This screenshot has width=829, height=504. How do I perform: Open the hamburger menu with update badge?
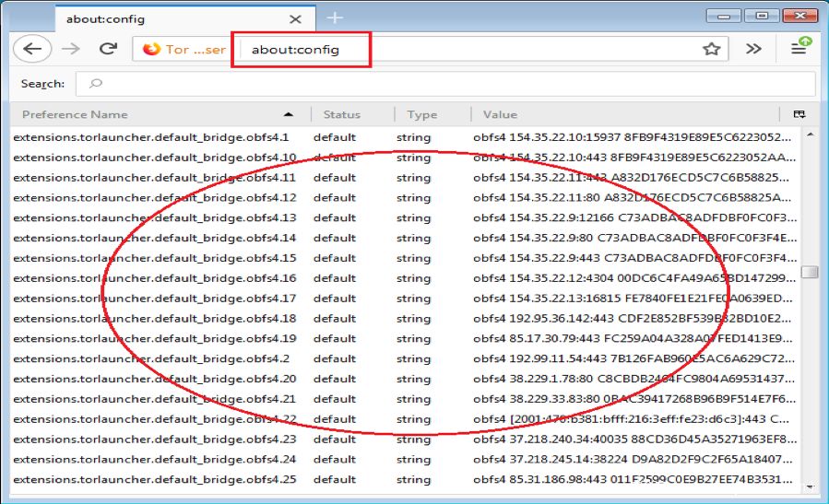coord(799,47)
